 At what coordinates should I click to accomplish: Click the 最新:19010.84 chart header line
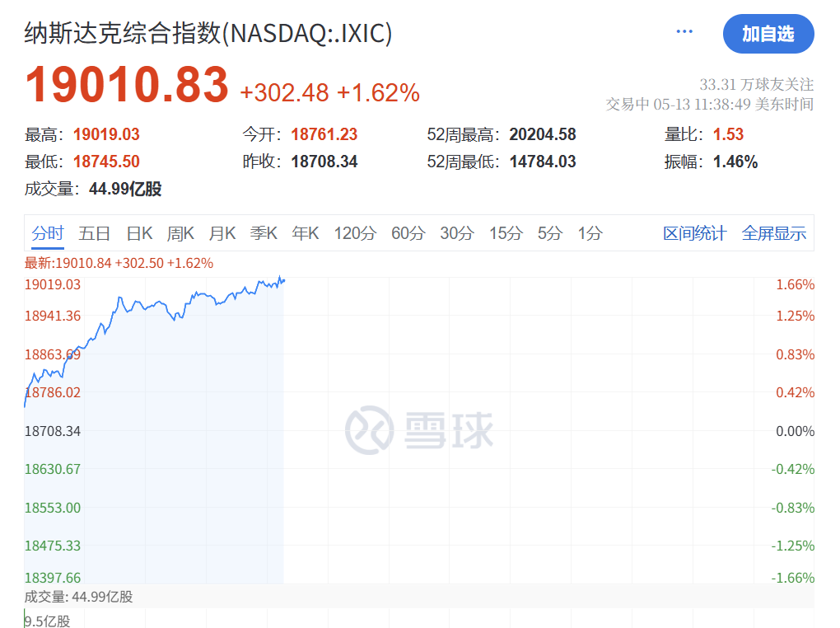119,264
